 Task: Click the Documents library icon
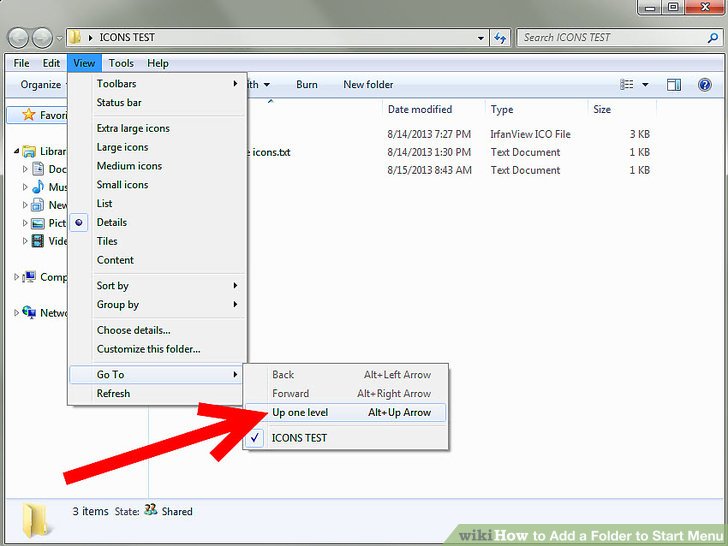coord(38,169)
